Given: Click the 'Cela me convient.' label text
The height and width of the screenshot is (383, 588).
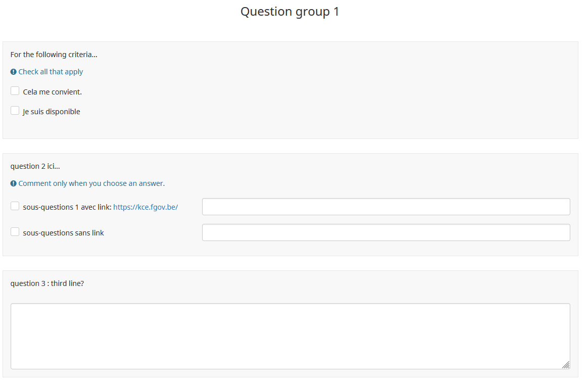Looking at the screenshot, I should 53,92.
